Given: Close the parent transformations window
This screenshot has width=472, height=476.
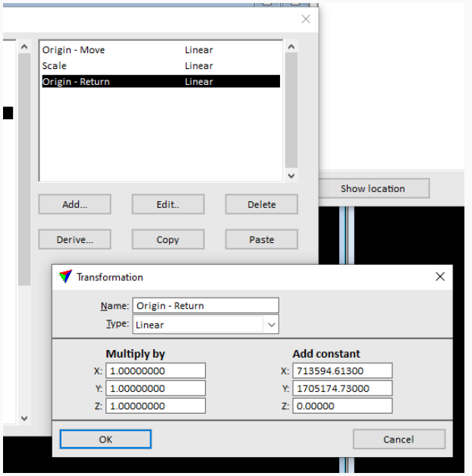Looking at the screenshot, I should pyautogui.click(x=305, y=20).
